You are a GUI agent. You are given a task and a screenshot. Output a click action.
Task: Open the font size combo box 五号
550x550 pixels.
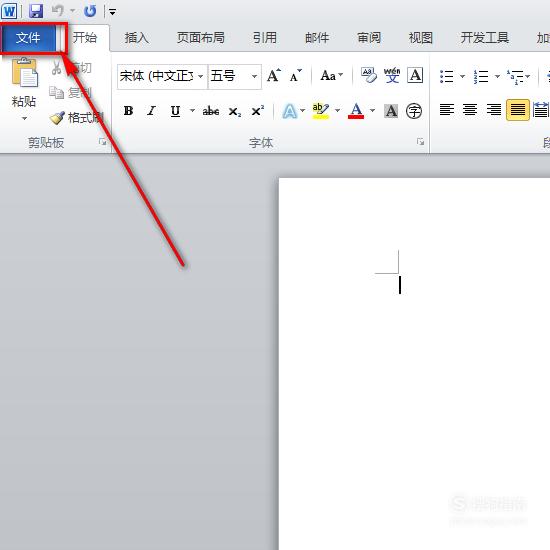tap(234, 76)
